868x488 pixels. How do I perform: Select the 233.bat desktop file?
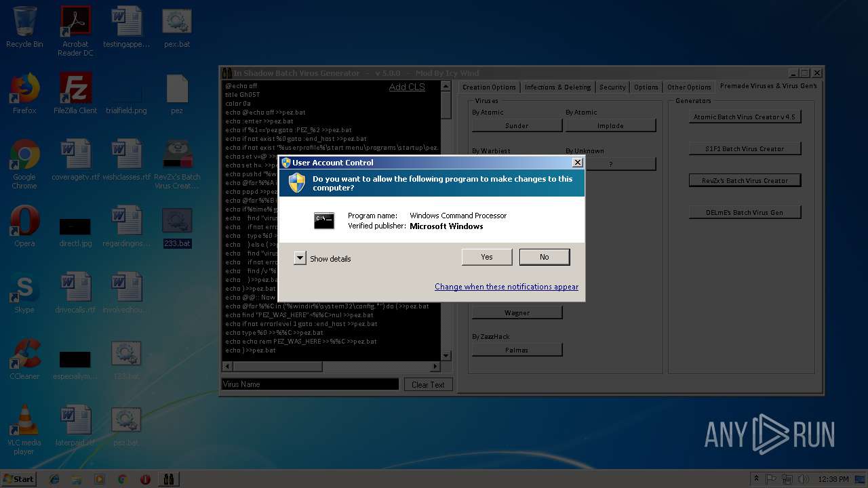pos(177,228)
